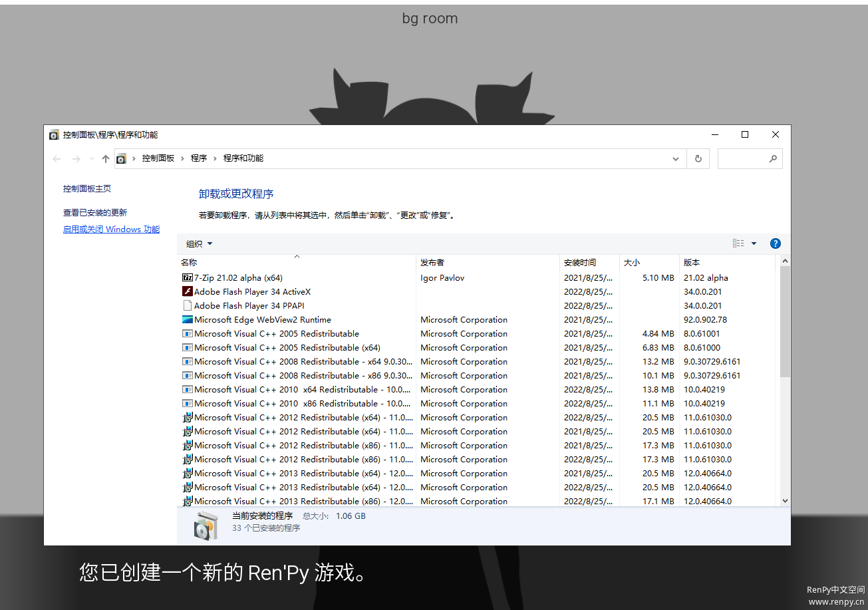Screen dimensions: 868x610
Task: Maximize the Programs and Features window
Action: point(745,134)
